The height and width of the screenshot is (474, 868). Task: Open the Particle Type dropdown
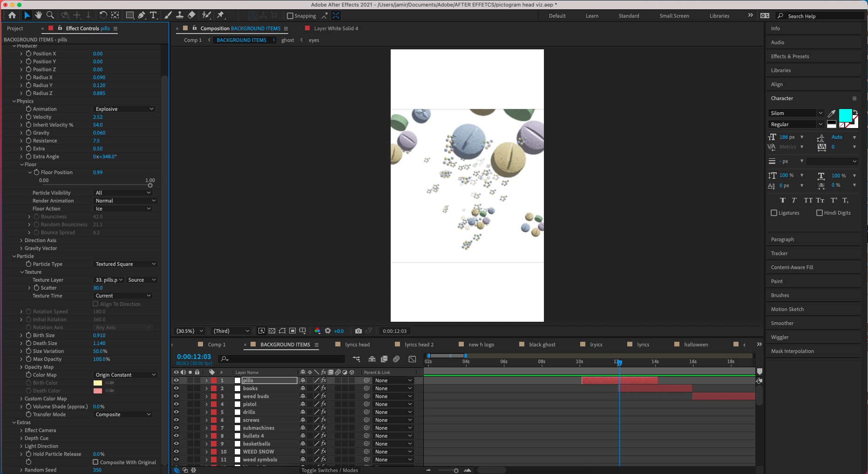[x=125, y=264]
